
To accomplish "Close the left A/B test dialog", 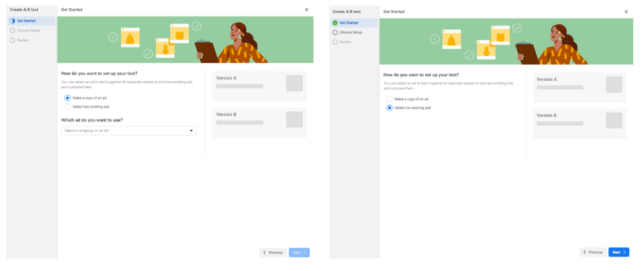I will (x=307, y=10).
